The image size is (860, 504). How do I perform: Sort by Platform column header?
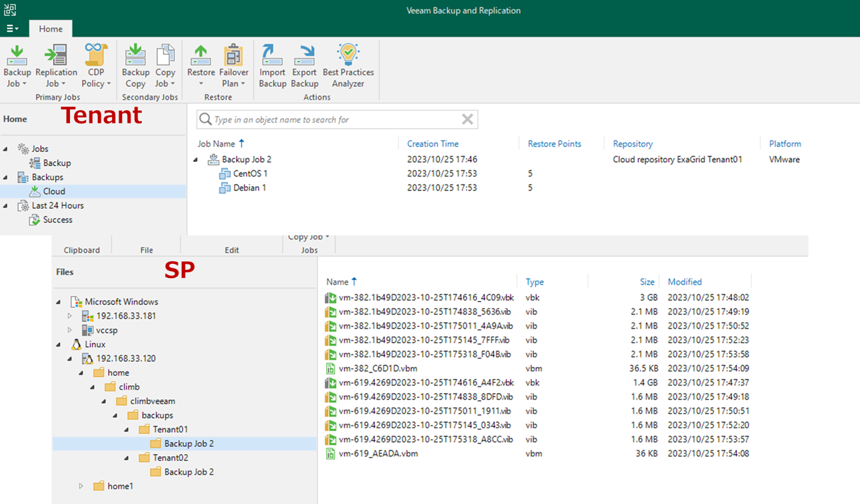pyautogui.click(x=785, y=144)
